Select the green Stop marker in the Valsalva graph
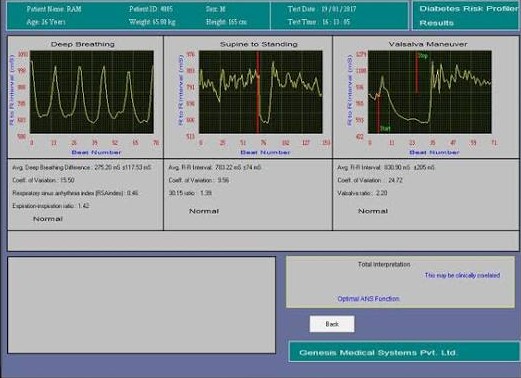 tap(423, 56)
